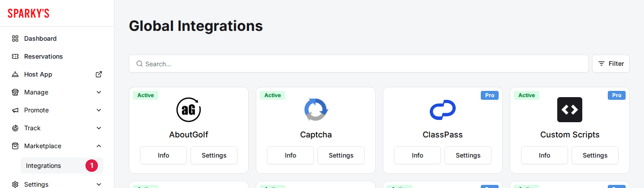
Task: Open AboutGolf Settings
Action: [214, 155]
